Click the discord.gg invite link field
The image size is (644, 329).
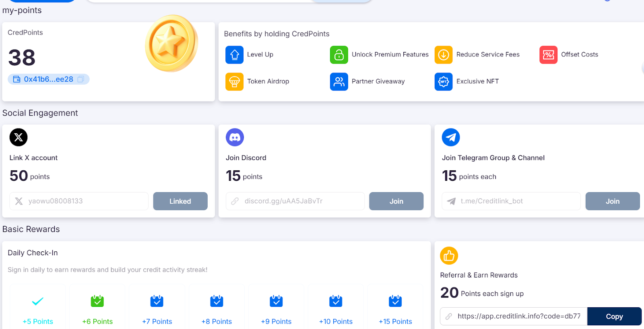point(295,201)
